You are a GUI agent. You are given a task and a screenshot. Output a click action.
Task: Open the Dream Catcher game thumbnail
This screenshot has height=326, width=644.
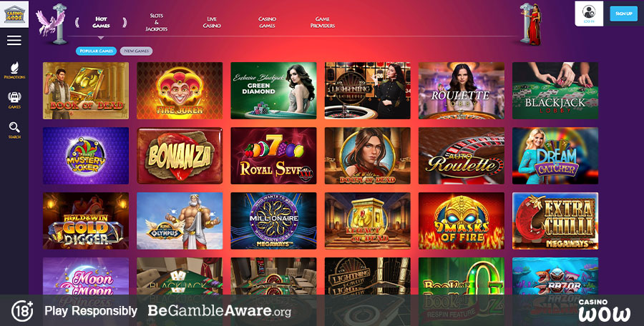click(x=555, y=156)
